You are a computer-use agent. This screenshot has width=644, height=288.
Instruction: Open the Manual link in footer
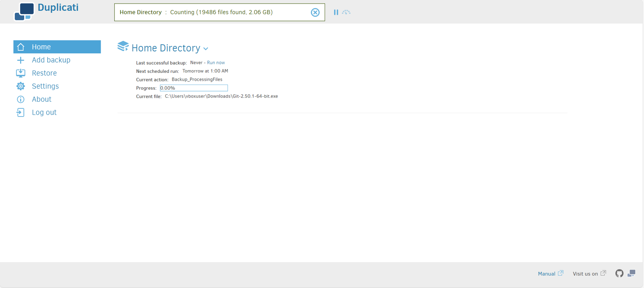(x=546, y=274)
